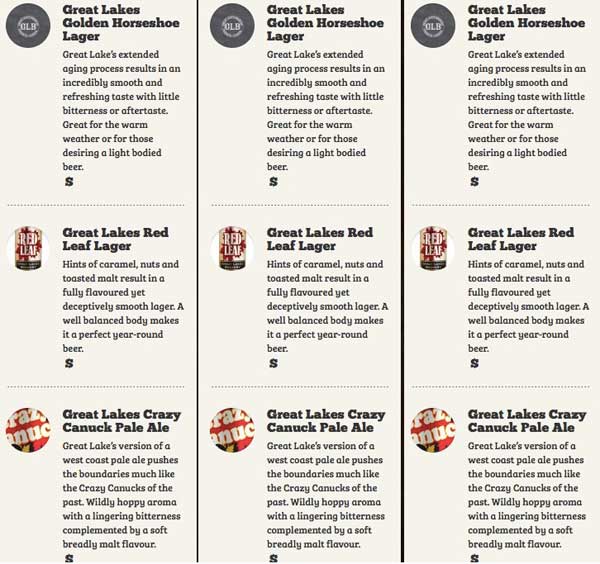The width and height of the screenshot is (600, 564).
Task: Click the dollar sign under right-column Red Leaf Lager
Action: (474, 363)
